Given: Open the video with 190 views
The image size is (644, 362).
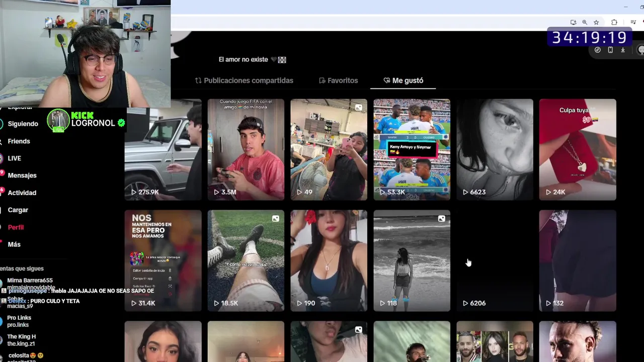Looking at the screenshot, I should pyautogui.click(x=329, y=260).
